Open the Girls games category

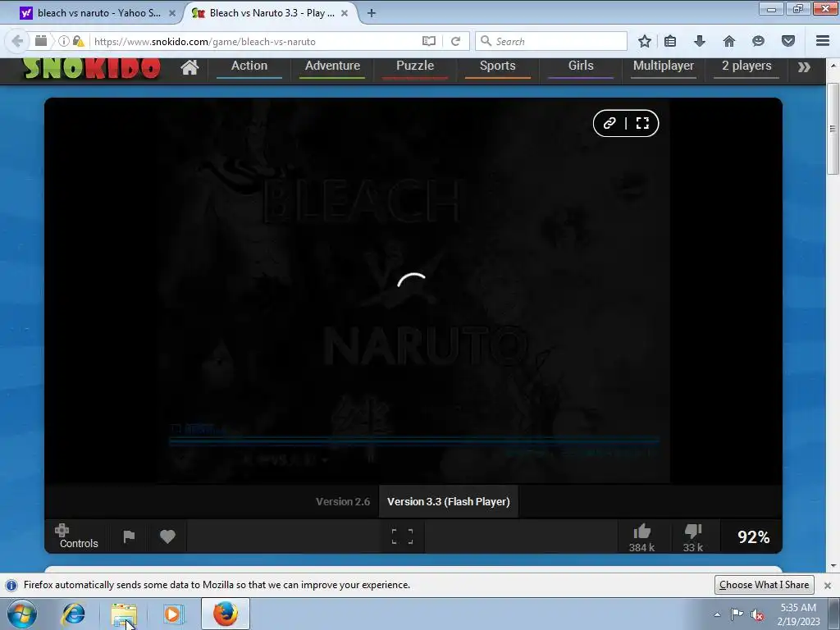click(581, 66)
